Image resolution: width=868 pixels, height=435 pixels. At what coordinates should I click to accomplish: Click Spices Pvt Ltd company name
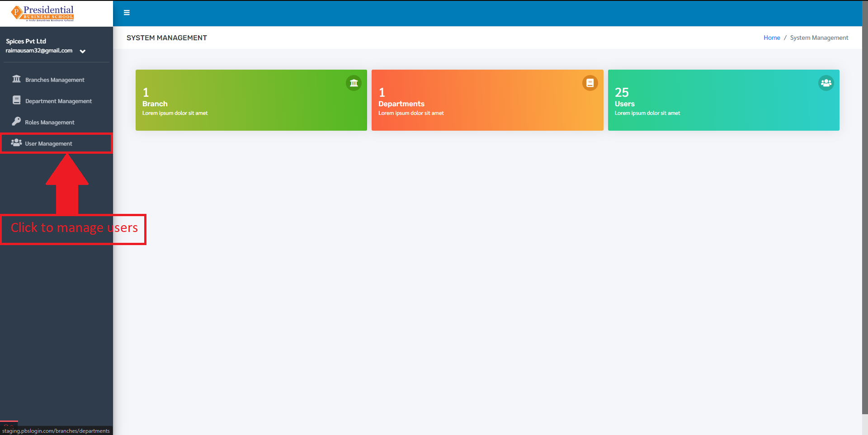pos(26,41)
